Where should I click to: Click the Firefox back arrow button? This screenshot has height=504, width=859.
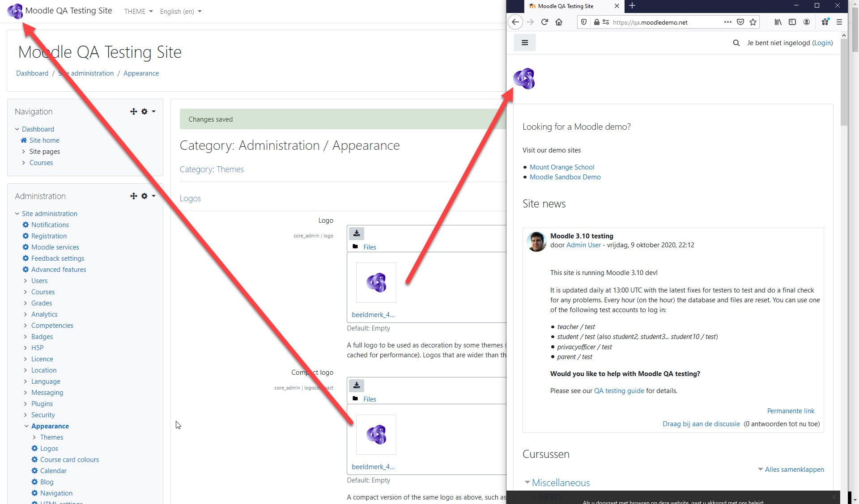[515, 22]
